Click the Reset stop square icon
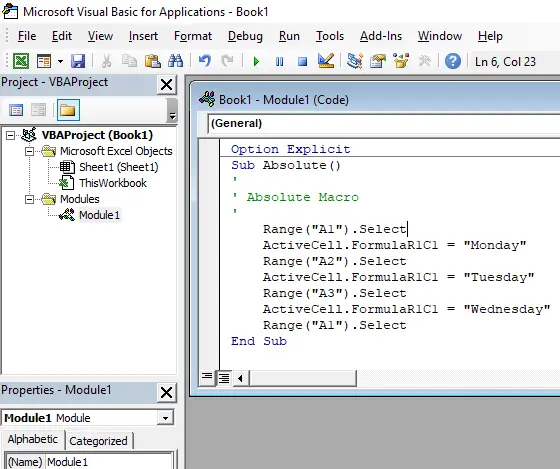 [302, 62]
